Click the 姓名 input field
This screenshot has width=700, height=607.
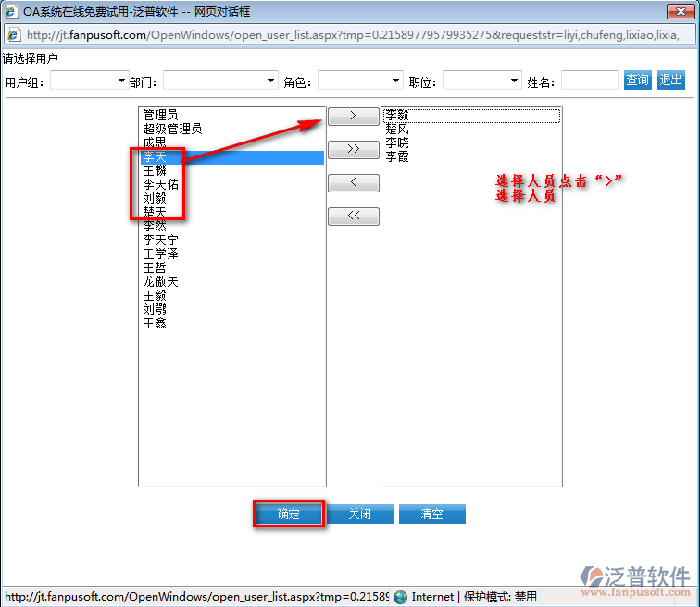[x=589, y=81]
